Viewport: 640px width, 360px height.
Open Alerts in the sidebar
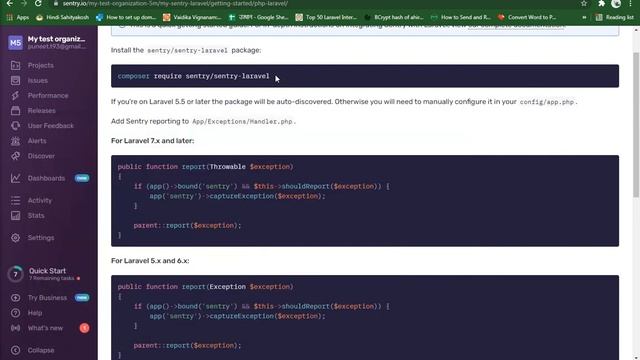point(37,141)
